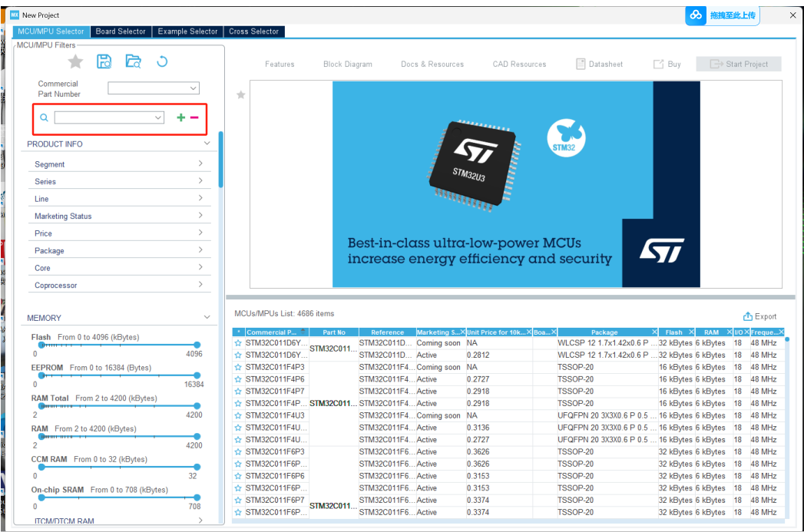804x532 pixels.
Task: Click the favorites star filter icon
Action: 75,62
